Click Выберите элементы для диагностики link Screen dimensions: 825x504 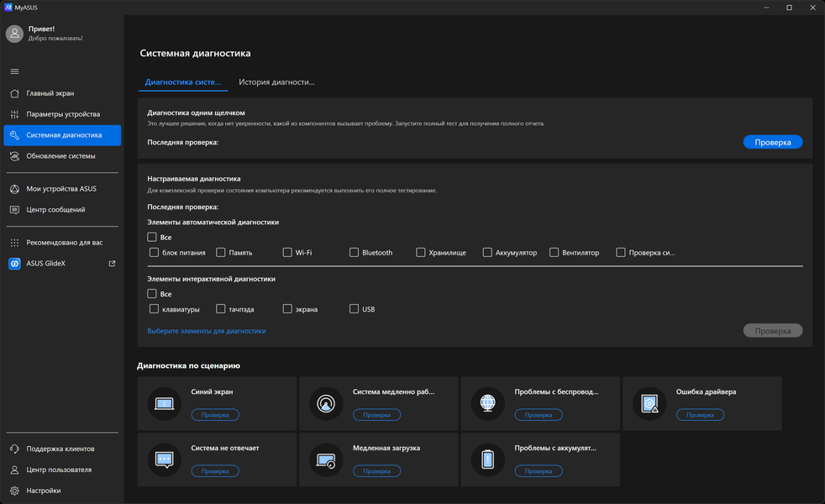[207, 331]
